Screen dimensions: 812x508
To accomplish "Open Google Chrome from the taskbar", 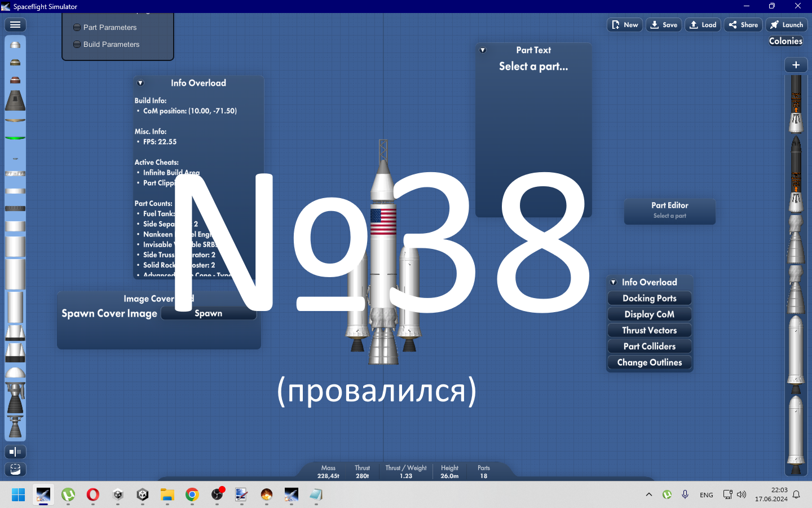I will click(192, 495).
